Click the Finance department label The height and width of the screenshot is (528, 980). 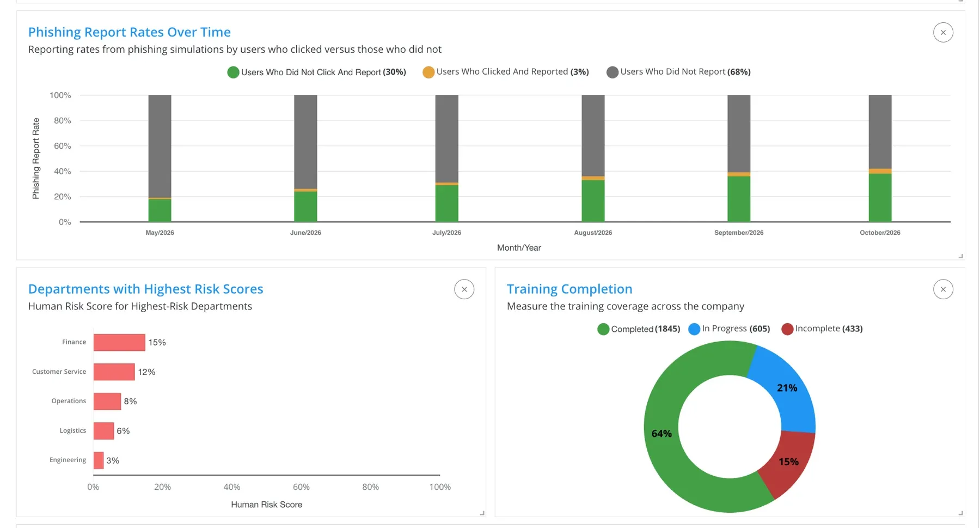pos(74,342)
